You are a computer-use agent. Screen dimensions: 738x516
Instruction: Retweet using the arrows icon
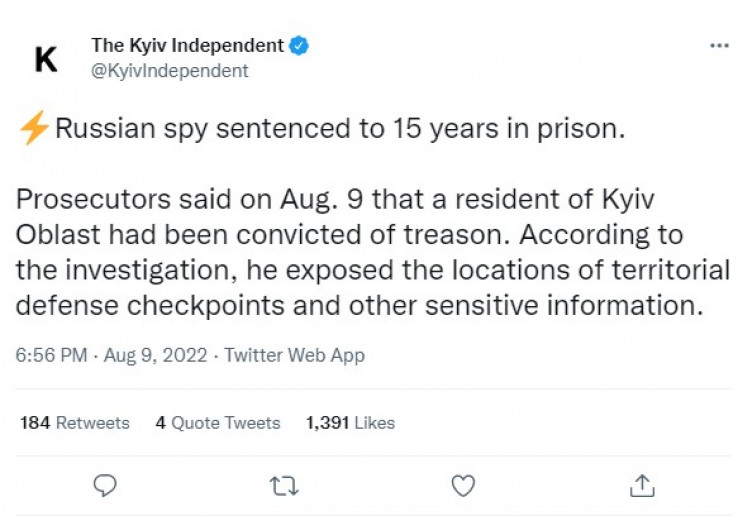coord(284,486)
